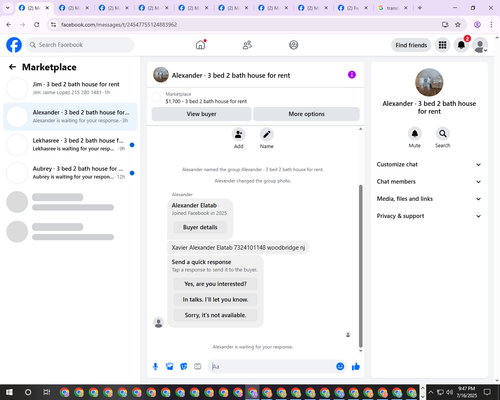500x400 pixels.
Task: Select the Jim conversation in Marketplace list
Action: click(70, 88)
